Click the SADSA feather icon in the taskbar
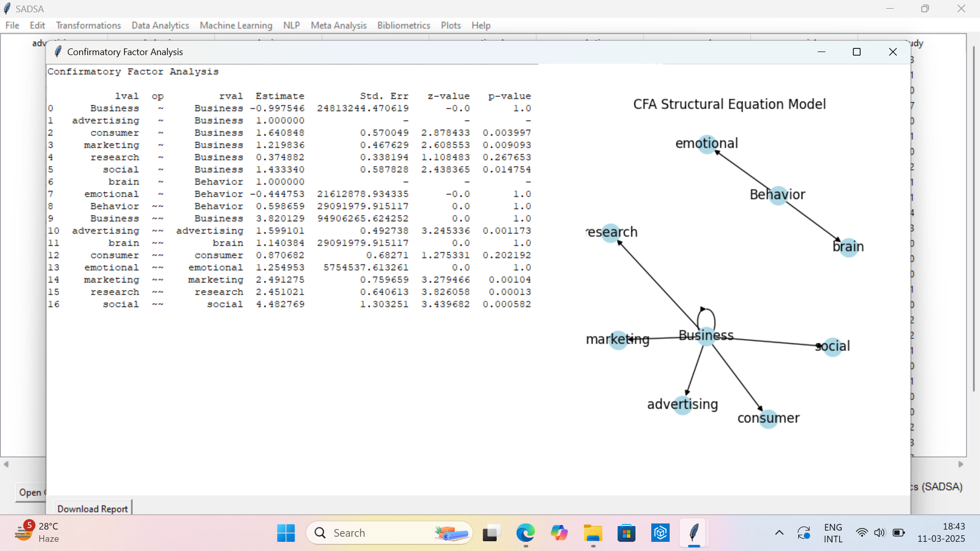The image size is (980, 551). (x=694, y=533)
